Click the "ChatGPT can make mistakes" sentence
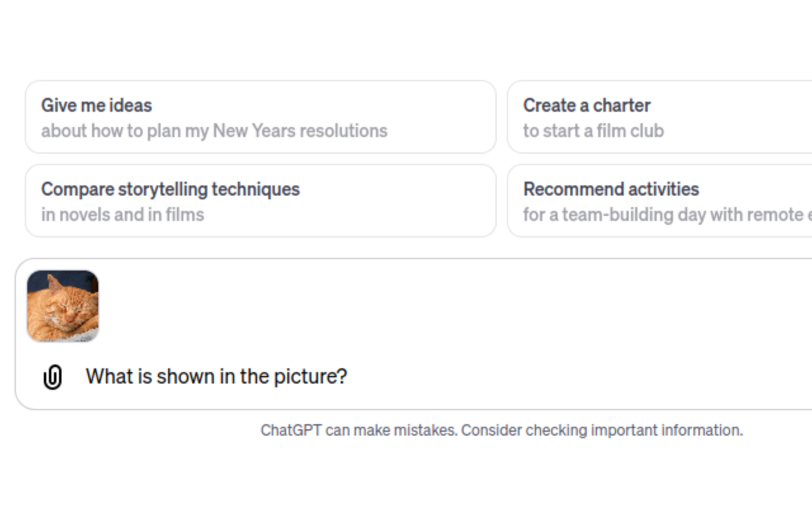The height and width of the screenshot is (508, 812). pos(358,431)
